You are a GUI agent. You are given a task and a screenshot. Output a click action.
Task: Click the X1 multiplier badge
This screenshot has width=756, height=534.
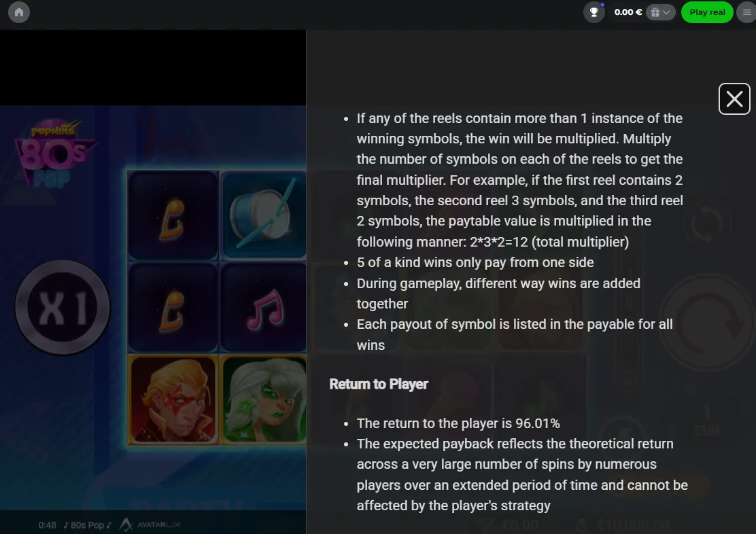(63, 308)
